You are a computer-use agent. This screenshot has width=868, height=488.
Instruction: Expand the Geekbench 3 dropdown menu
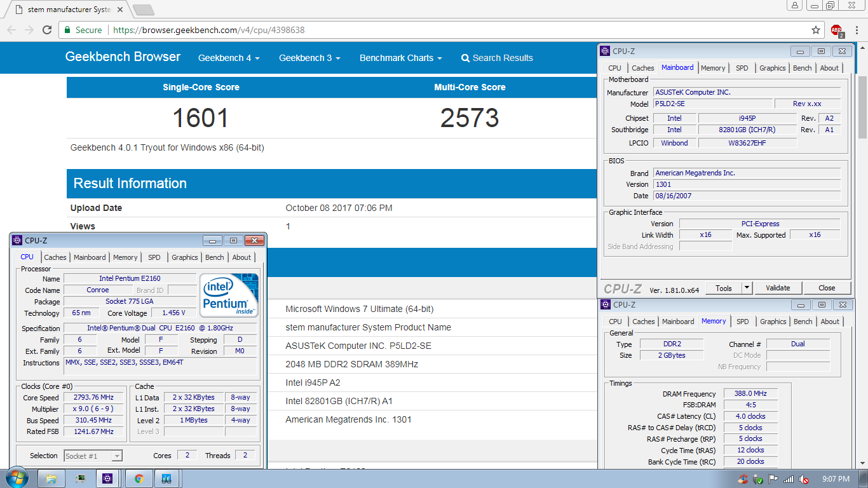coord(309,58)
